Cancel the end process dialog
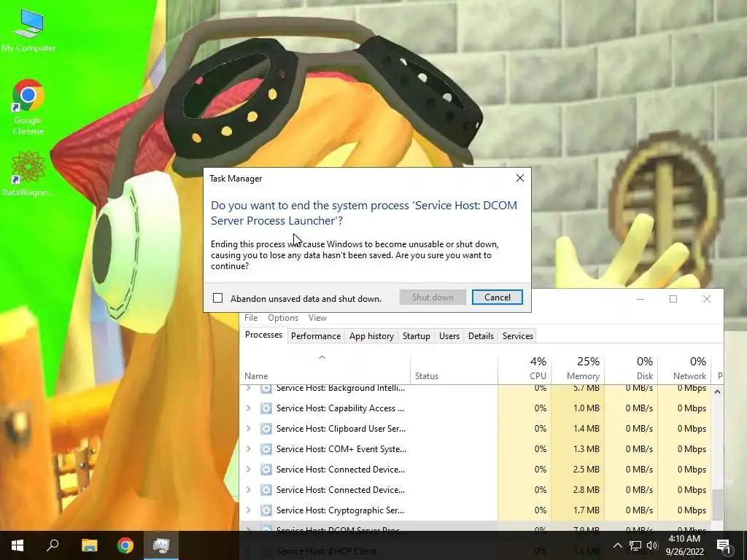The width and height of the screenshot is (747, 560). [x=497, y=297]
